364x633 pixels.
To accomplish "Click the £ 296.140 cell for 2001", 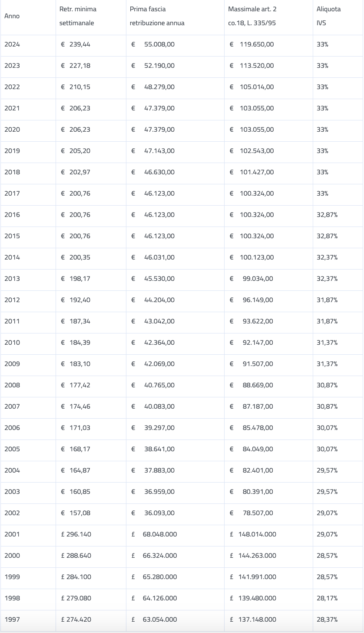I will pos(76,534).
